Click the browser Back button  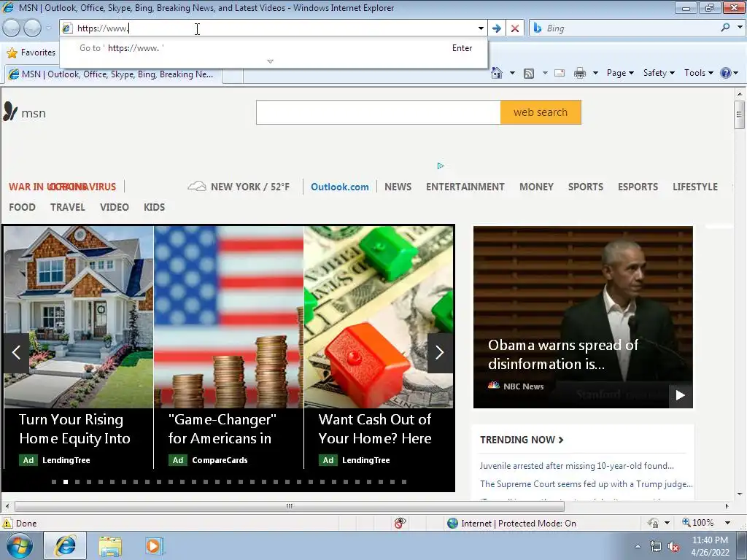click(12, 28)
